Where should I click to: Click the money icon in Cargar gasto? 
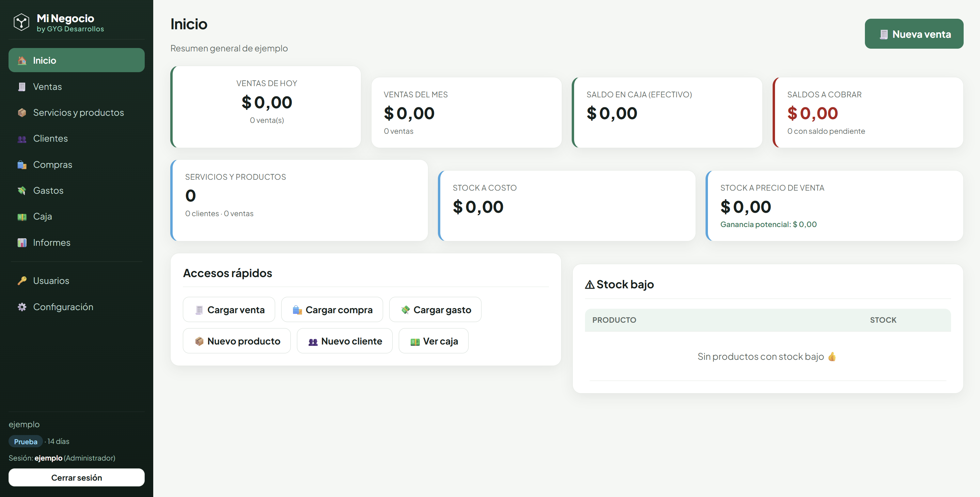tap(405, 310)
